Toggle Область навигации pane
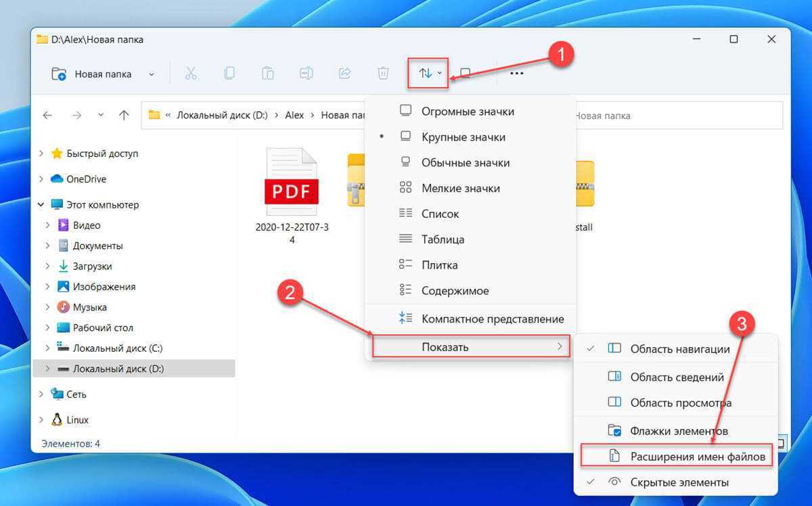The image size is (812, 506). tap(676, 349)
